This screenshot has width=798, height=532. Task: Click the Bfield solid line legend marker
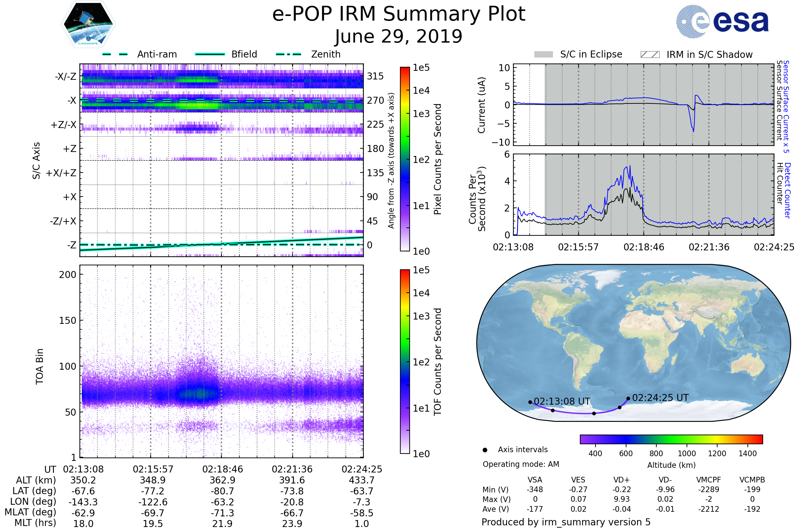click(x=210, y=54)
